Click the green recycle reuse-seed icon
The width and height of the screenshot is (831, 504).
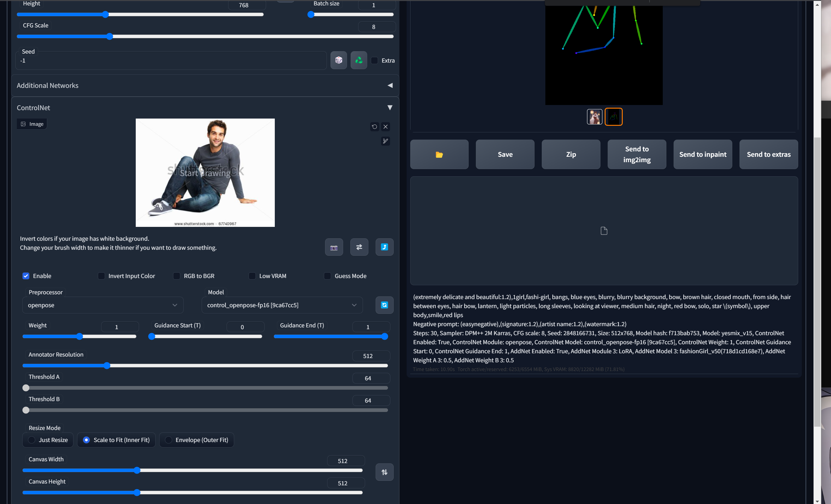click(x=358, y=60)
